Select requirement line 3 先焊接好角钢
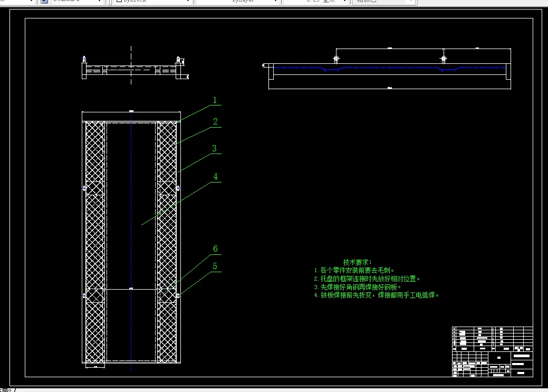Image resolution: width=548 pixels, height=392 pixels. click(357, 287)
